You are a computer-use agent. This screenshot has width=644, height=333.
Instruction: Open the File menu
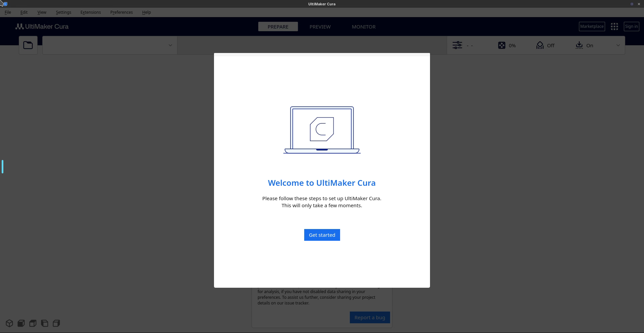8,12
